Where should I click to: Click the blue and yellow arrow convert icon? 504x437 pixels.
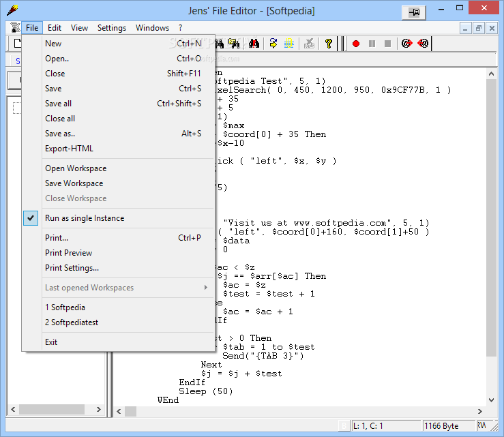[273, 44]
